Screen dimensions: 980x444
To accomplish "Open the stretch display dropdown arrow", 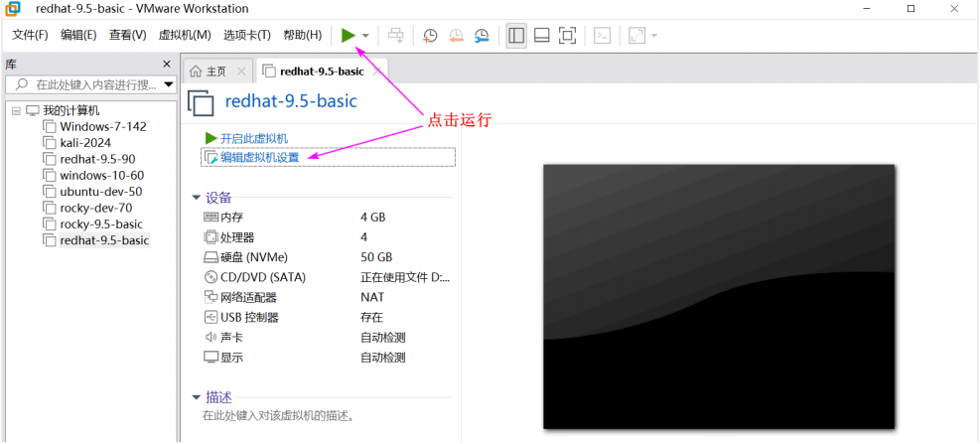I will [x=653, y=36].
